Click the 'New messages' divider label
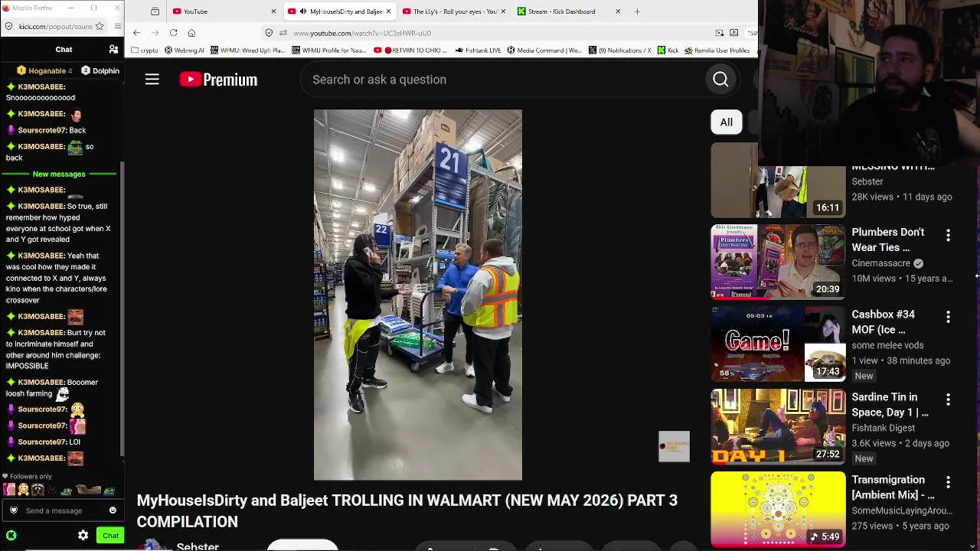Viewport: 980px width, 551px height. pos(59,174)
